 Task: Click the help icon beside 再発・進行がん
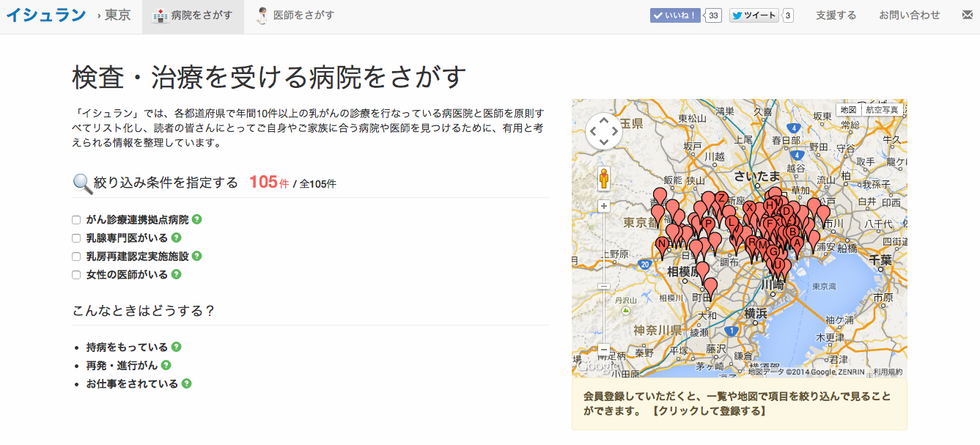tap(166, 365)
